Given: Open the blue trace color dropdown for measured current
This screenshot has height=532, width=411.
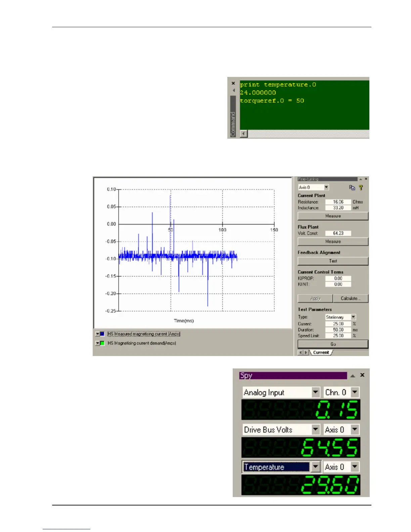Looking at the screenshot, I should point(97,334).
